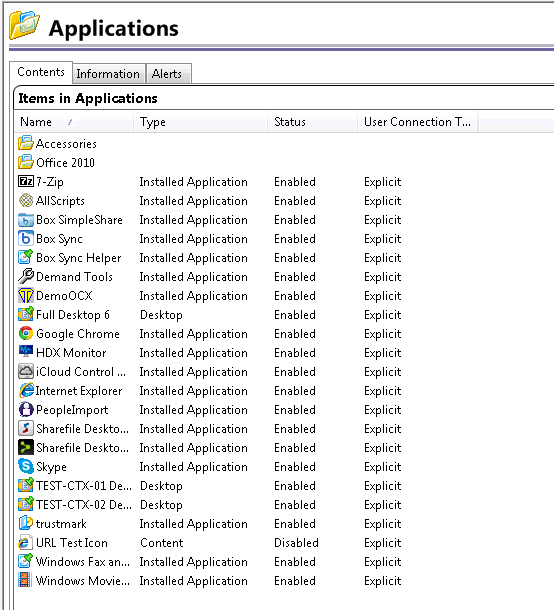
Task: Sort by the Status column header
Action: (312, 122)
